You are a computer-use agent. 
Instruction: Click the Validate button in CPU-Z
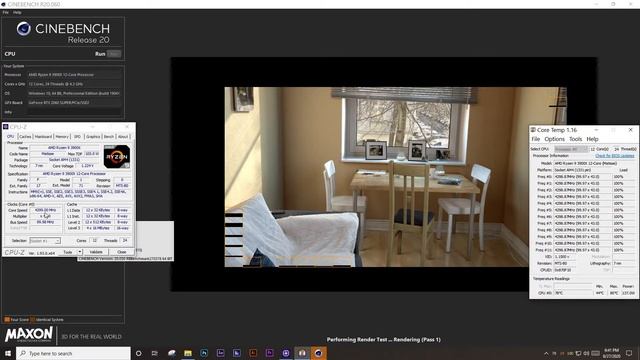[x=96, y=252]
